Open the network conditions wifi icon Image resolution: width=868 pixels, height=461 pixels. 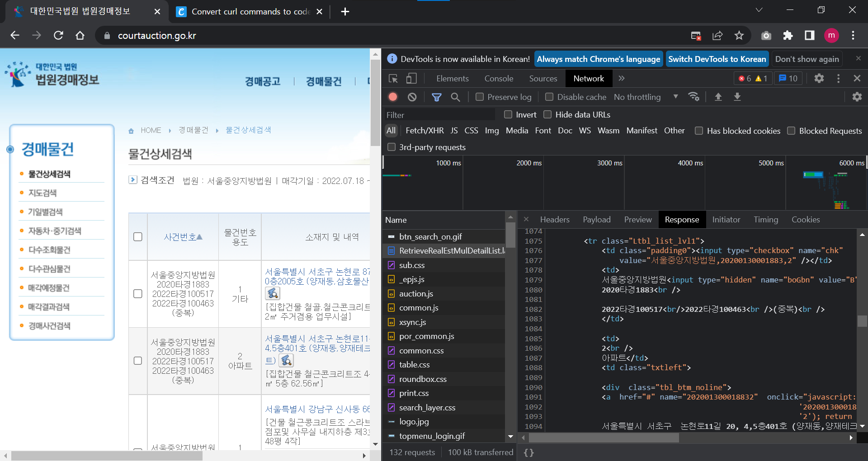693,97
